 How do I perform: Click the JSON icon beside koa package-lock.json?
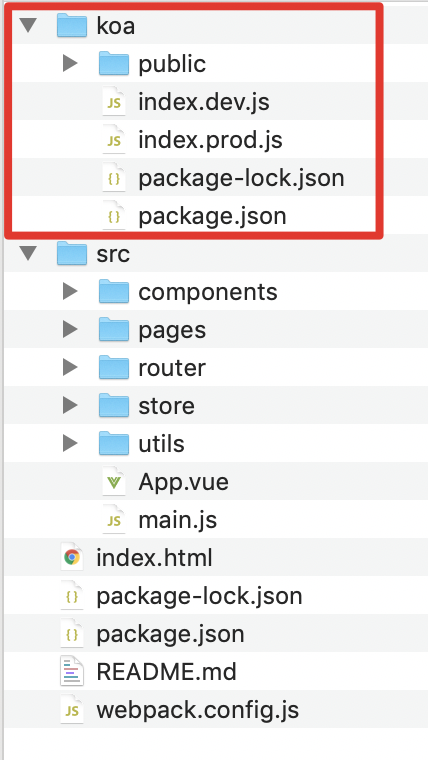coord(114,178)
